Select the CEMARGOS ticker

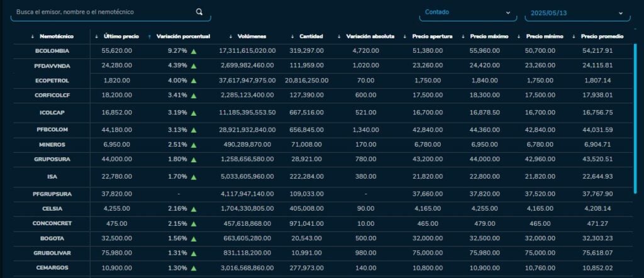pos(52,267)
